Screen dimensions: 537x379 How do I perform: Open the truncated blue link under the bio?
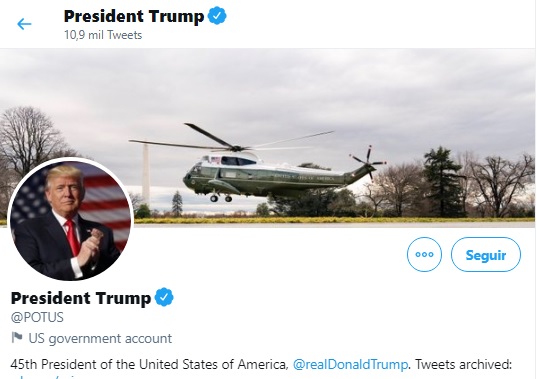click(x=46, y=377)
